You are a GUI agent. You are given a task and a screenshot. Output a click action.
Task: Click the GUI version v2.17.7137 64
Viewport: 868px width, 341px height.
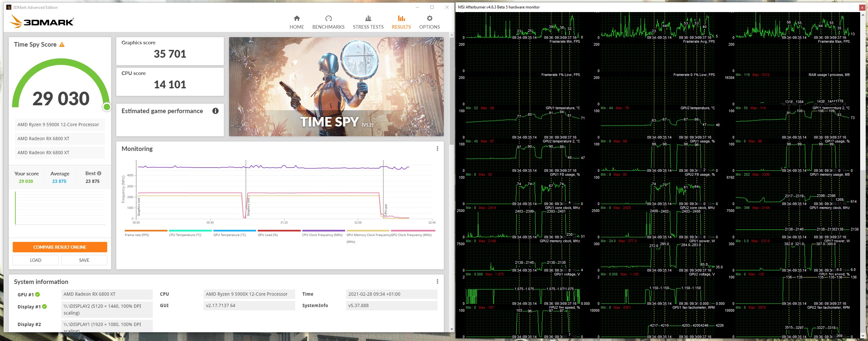(x=249, y=305)
